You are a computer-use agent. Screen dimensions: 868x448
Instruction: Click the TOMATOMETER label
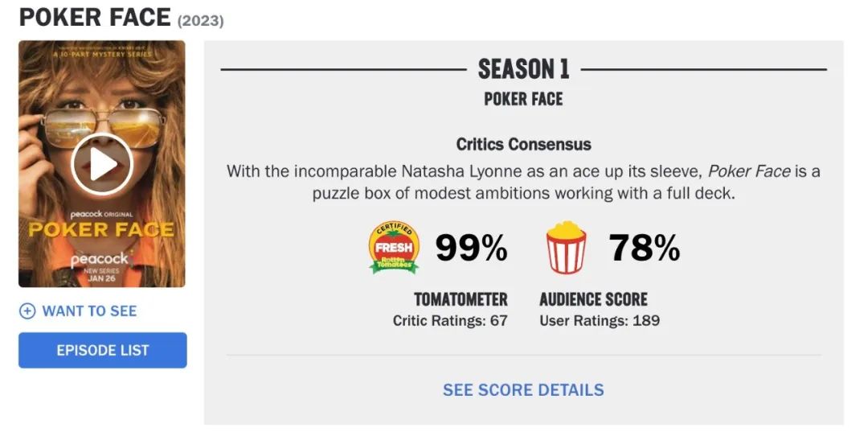coord(461,300)
